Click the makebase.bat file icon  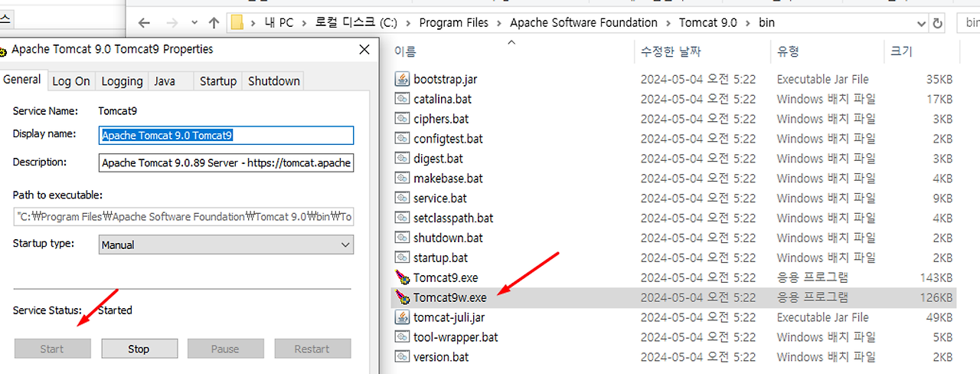tap(403, 178)
